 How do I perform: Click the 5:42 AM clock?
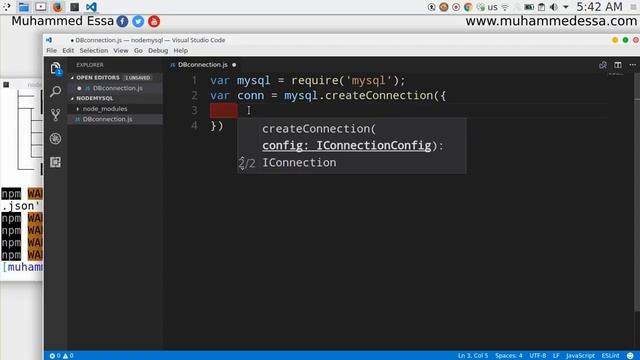pos(599,7)
